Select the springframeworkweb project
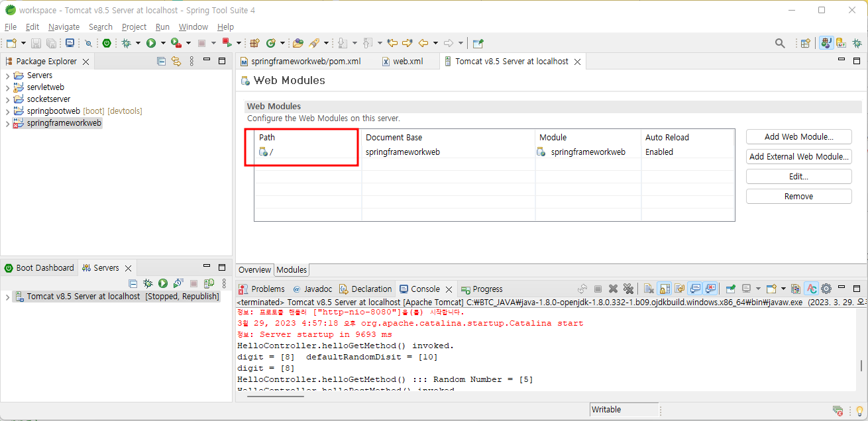This screenshot has height=421, width=868. tap(64, 123)
